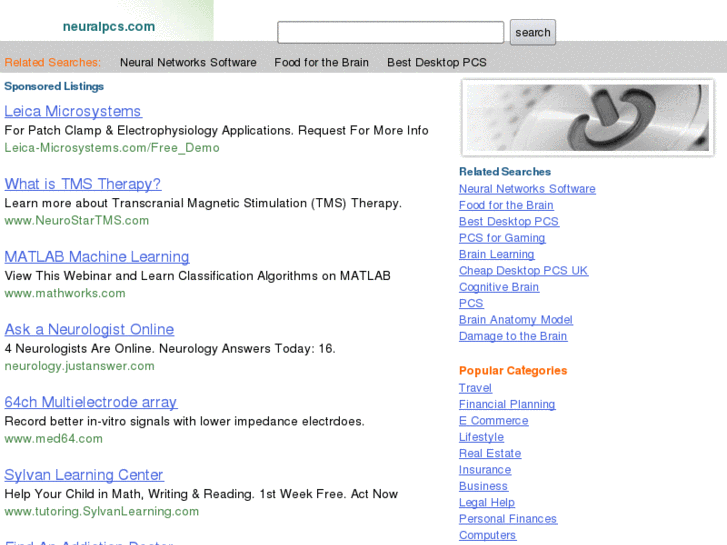
Task: Click the sidebar Related Searches heading
Action: (x=505, y=172)
